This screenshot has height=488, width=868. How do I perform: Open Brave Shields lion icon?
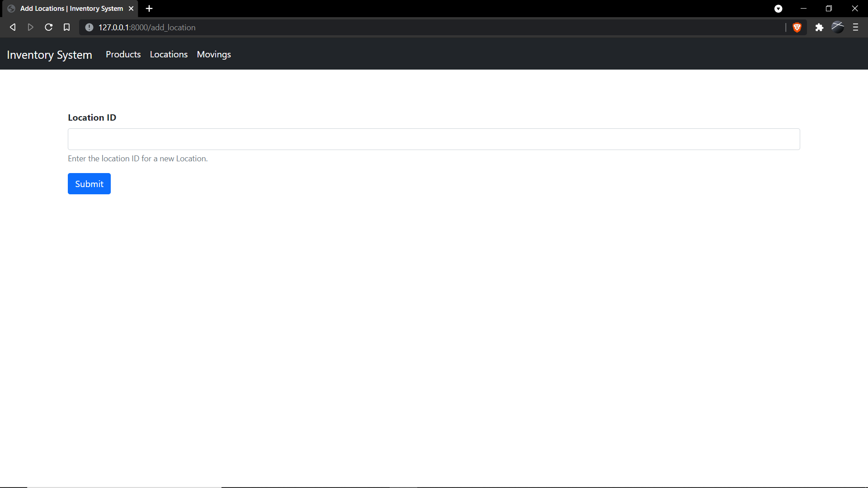(x=797, y=28)
